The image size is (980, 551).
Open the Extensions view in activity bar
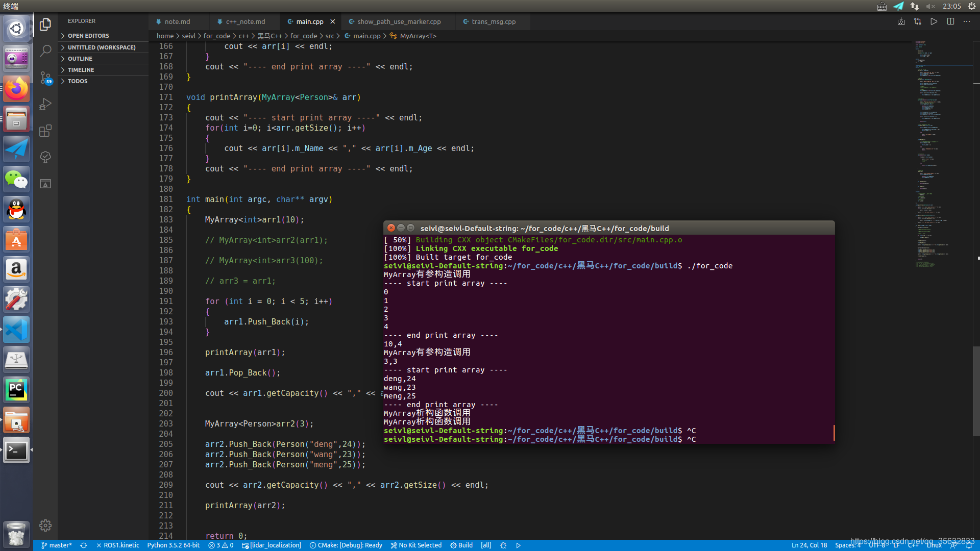(45, 131)
